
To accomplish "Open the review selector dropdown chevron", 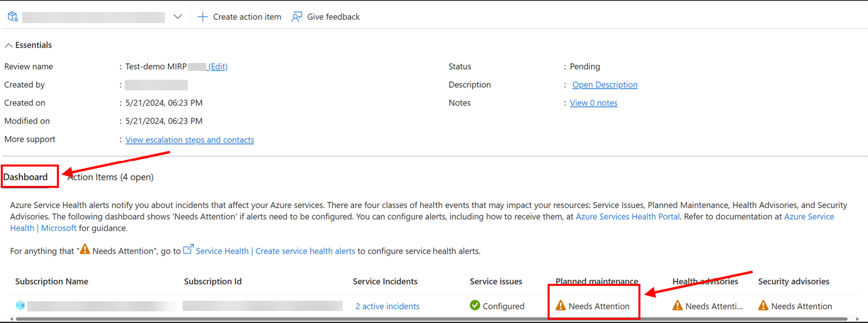I will pos(178,17).
